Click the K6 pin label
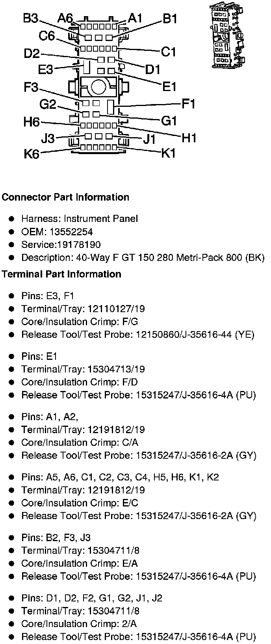This screenshot has height=644, width=271. point(32,154)
